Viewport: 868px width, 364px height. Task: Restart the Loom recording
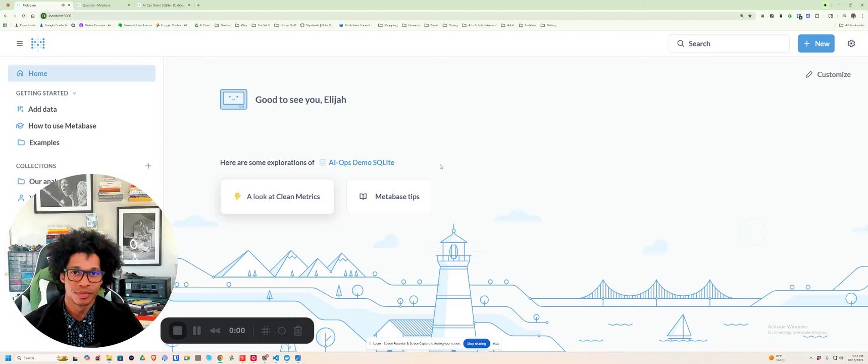pyautogui.click(x=282, y=331)
